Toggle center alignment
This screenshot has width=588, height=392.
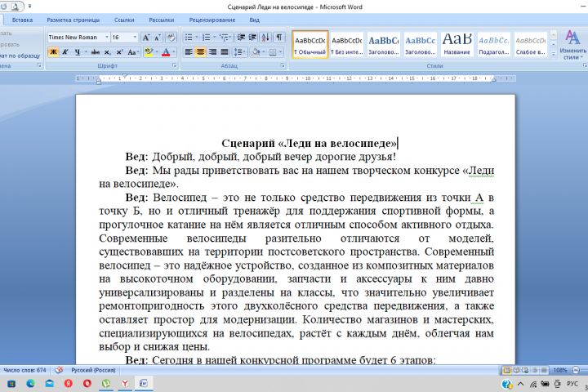point(200,52)
